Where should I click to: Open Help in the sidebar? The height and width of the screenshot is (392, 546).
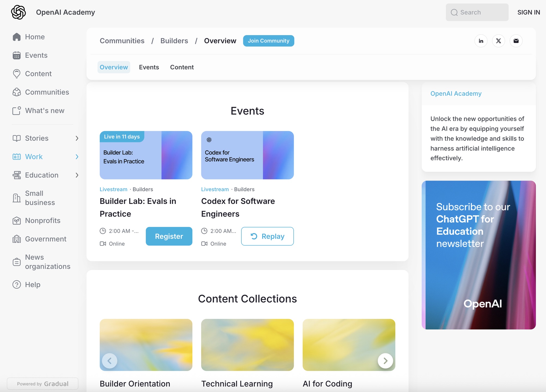coord(33,284)
